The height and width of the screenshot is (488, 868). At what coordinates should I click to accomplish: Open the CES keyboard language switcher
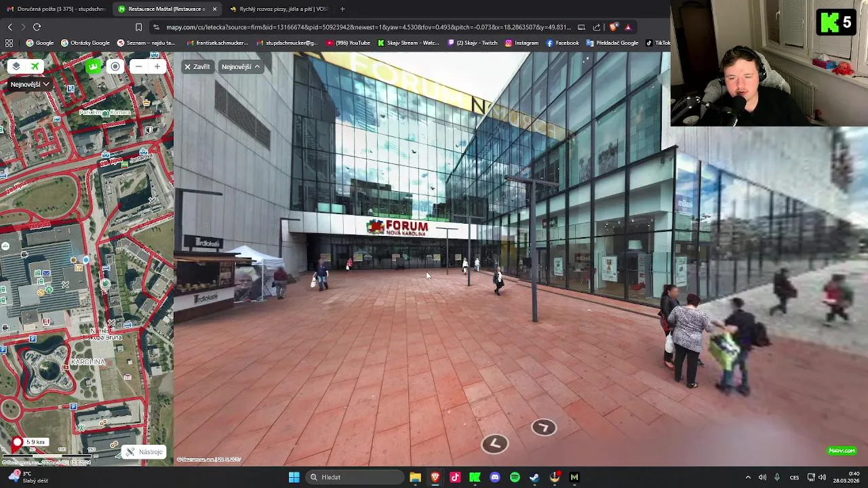pos(794,477)
